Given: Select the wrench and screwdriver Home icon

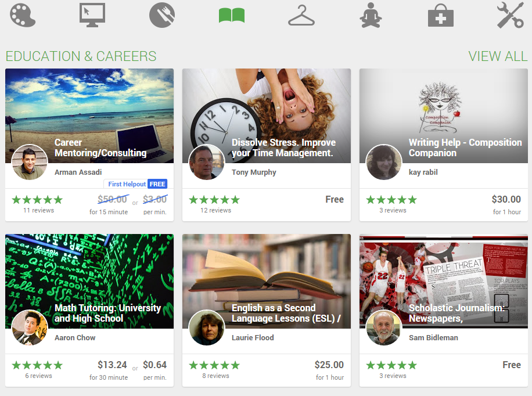Looking at the screenshot, I should coord(510,14).
